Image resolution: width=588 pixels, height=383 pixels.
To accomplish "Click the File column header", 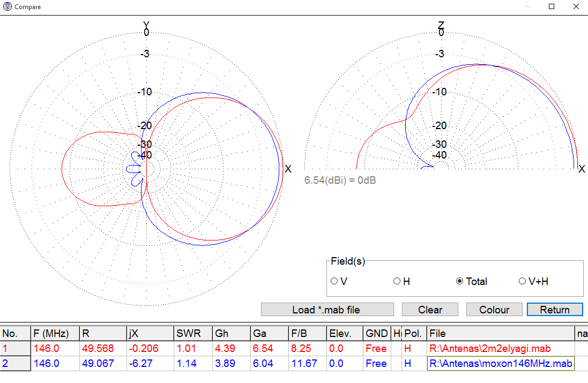I will click(501, 333).
